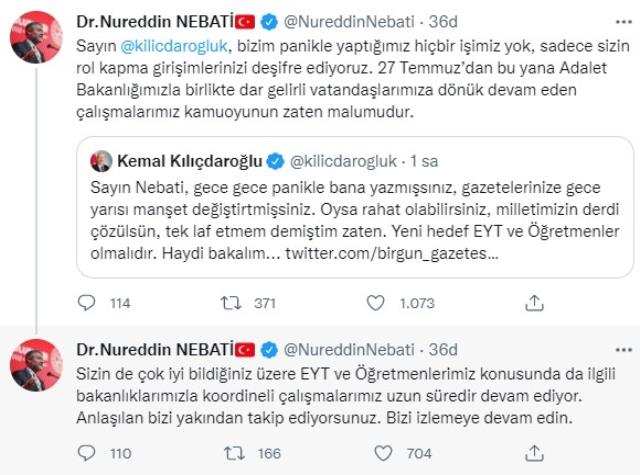Like the second tweet with 704 likes

click(383, 453)
